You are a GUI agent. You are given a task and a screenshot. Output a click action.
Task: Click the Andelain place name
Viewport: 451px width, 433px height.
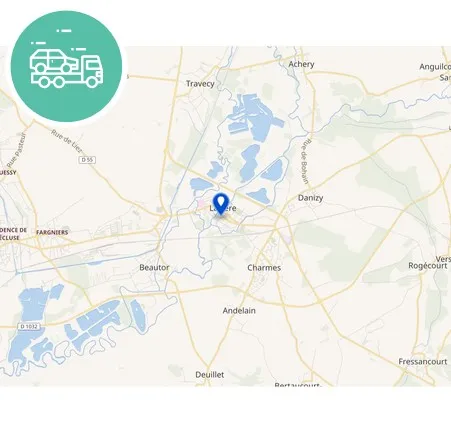(x=239, y=311)
